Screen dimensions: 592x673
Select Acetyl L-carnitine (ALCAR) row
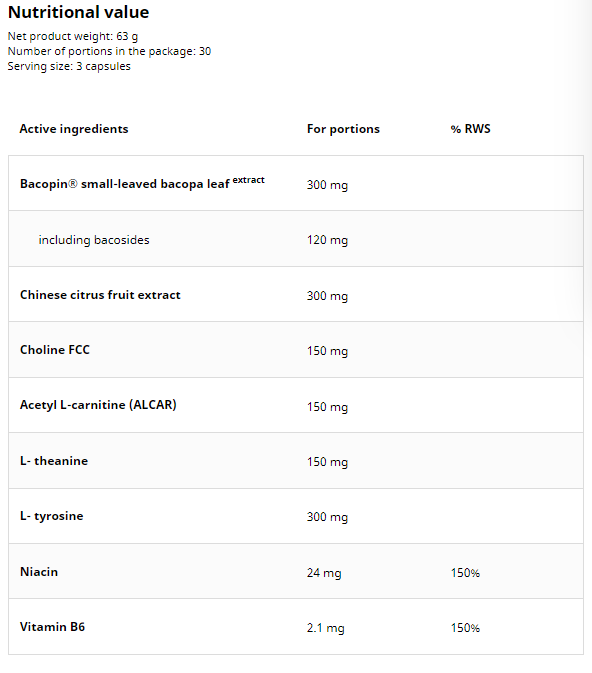click(296, 405)
